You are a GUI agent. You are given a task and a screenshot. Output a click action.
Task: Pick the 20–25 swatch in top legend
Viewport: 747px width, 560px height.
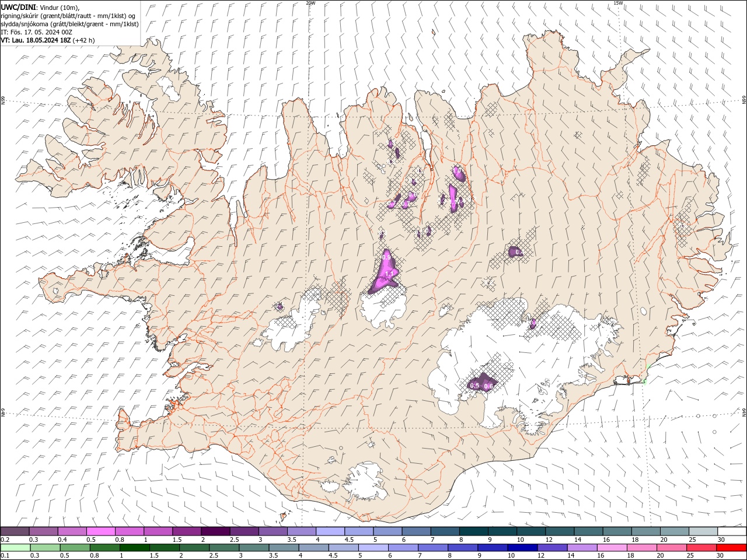point(675,531)
